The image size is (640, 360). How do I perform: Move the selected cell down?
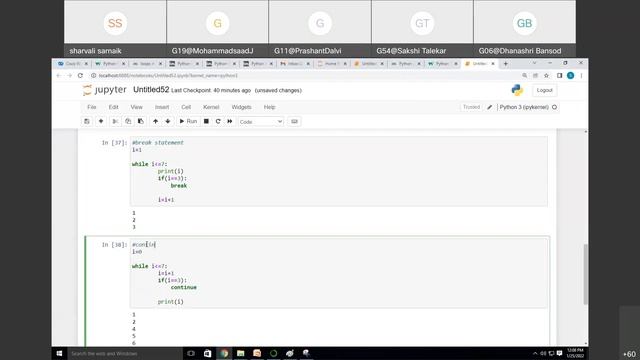click(x=168, y=121)
